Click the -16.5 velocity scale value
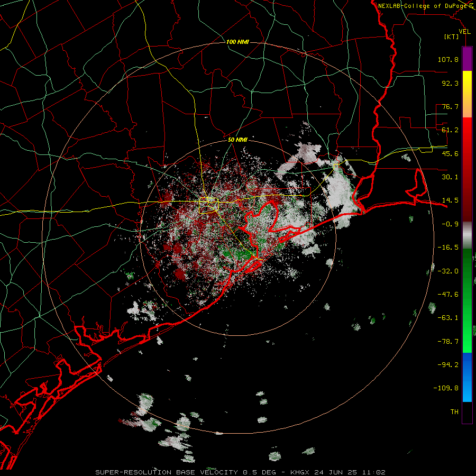The height and width of the screenshot is (476, 476). (448, 248)
